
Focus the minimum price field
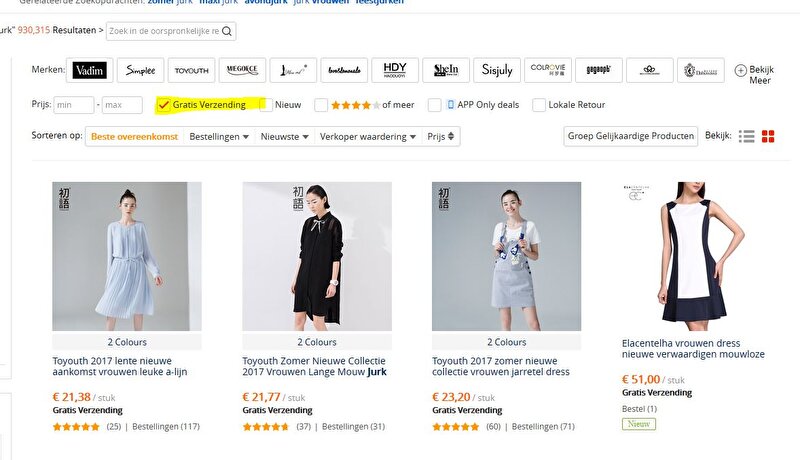coord(74,105)
